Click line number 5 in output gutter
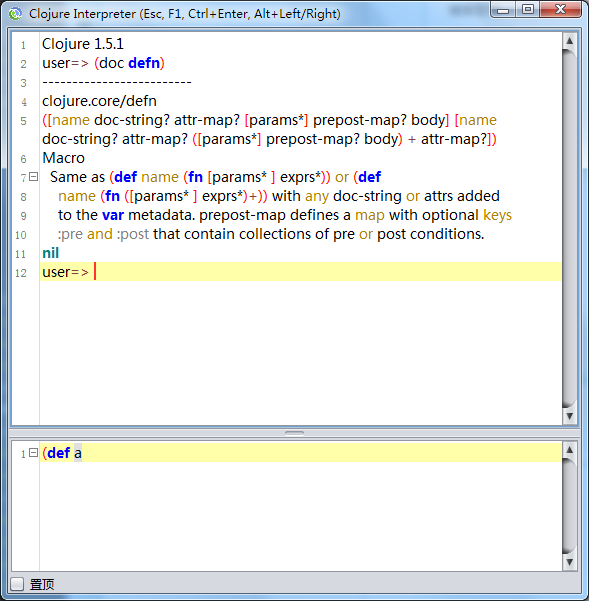 (23, 122)
